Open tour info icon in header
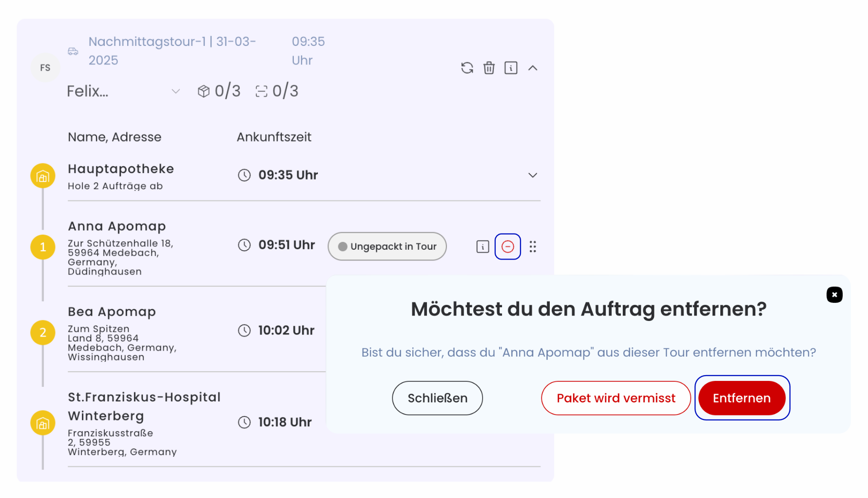This screenshot has height=498, width=868. [511, 68]
